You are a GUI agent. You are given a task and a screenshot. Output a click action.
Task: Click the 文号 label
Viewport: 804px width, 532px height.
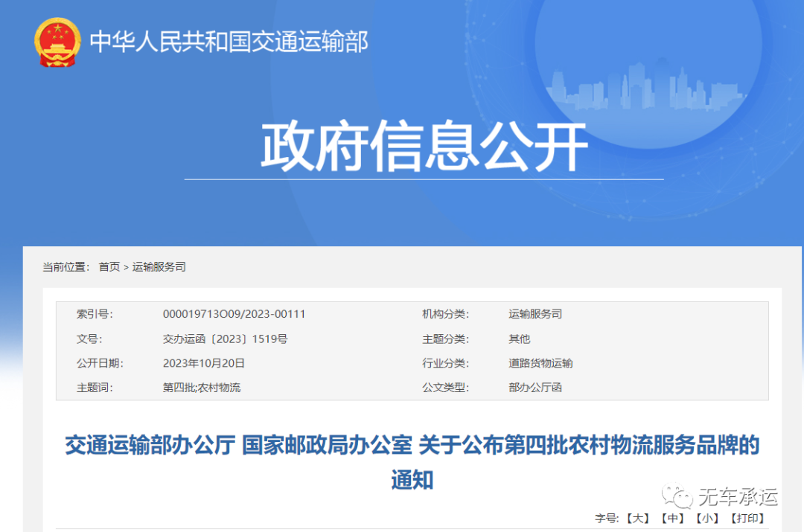89,339
